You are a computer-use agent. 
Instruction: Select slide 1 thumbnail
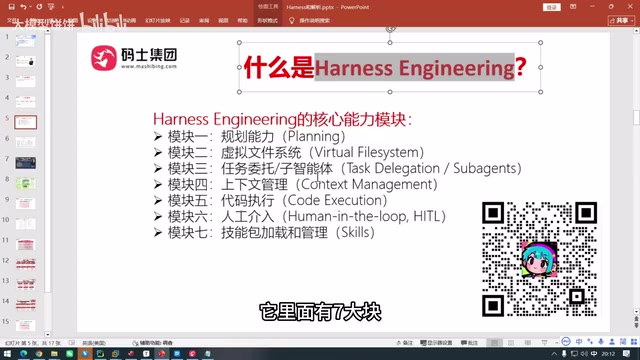25,40
